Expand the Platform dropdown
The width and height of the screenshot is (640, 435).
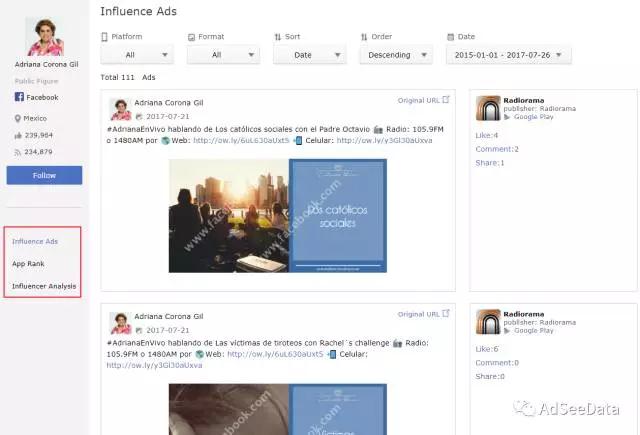pos(137,55)
